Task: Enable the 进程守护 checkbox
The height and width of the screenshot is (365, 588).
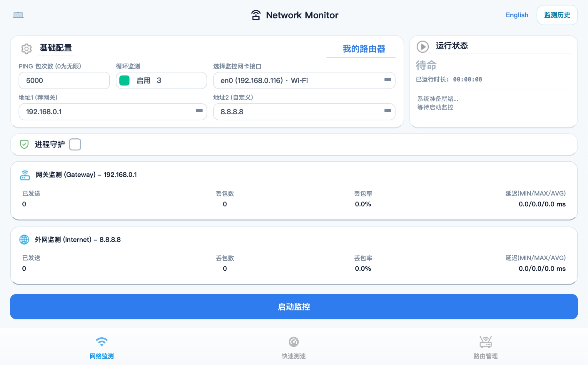Action: pyautogui.click(x=75, y=144)
